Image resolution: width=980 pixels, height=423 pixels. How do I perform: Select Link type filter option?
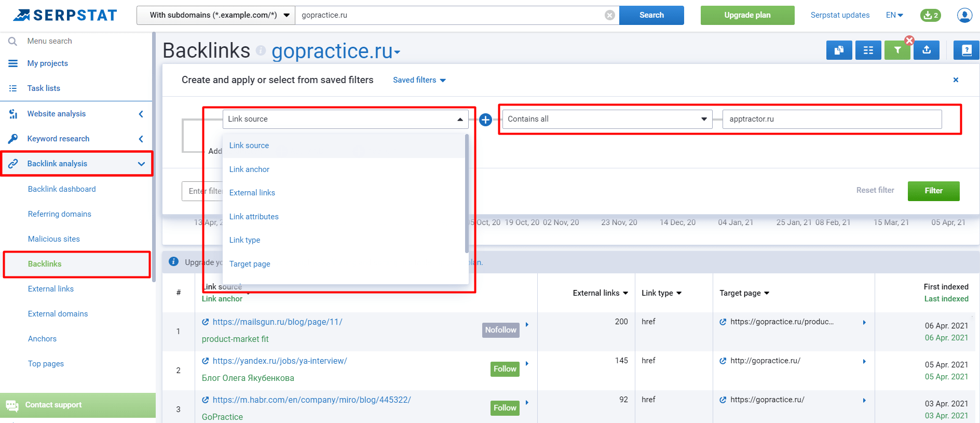(344, 240)
